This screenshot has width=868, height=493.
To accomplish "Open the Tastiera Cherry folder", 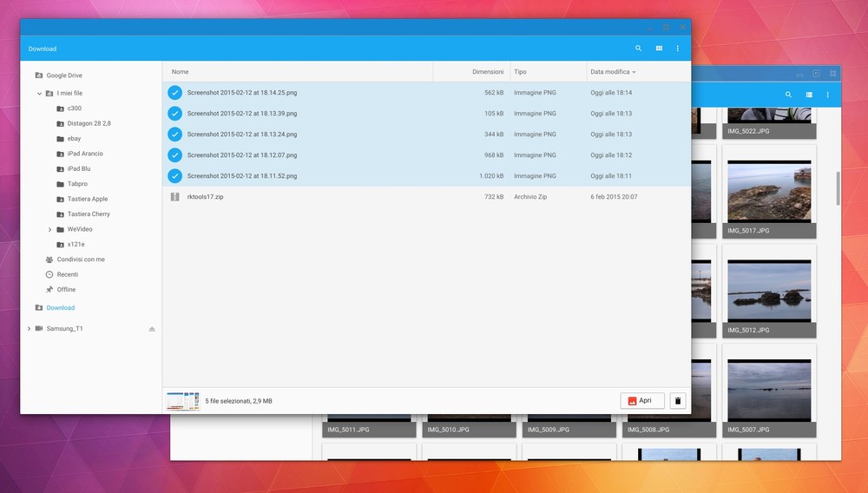I will pos(89,214).
